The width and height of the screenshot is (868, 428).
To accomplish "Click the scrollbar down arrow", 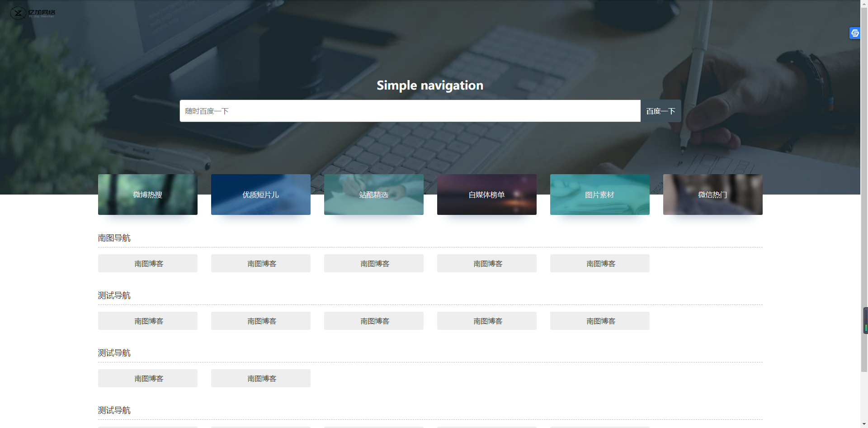I will [x=864, y=424].
